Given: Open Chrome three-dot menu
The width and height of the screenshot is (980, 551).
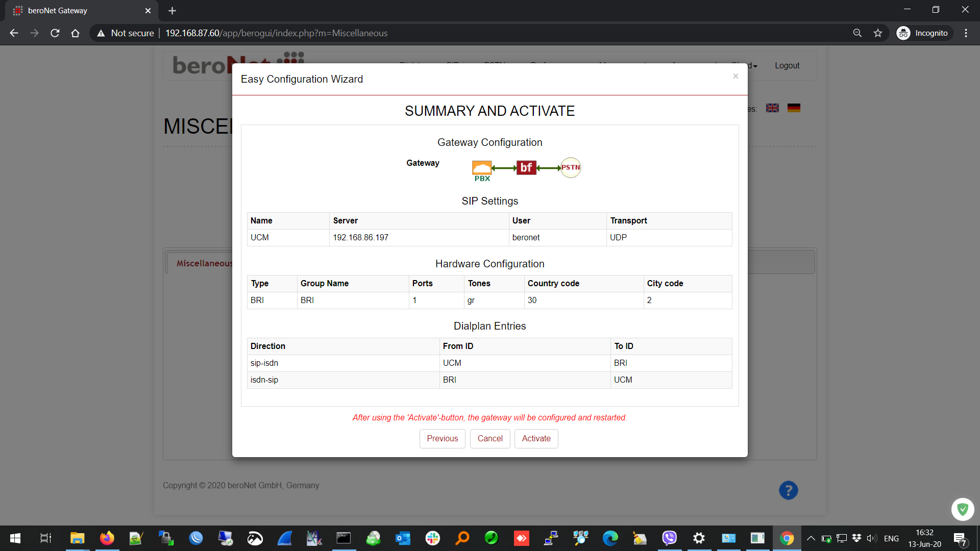Looking at the screenshot, I should pos(966,33).
